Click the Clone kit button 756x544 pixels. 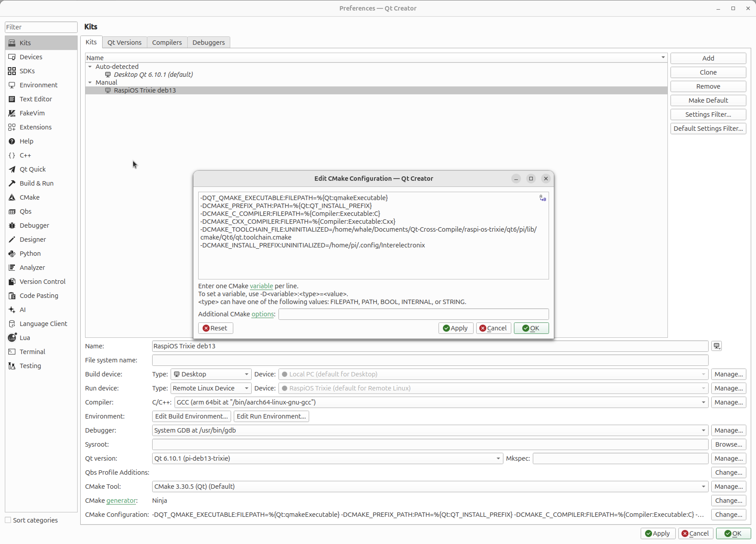click(708, 72)
